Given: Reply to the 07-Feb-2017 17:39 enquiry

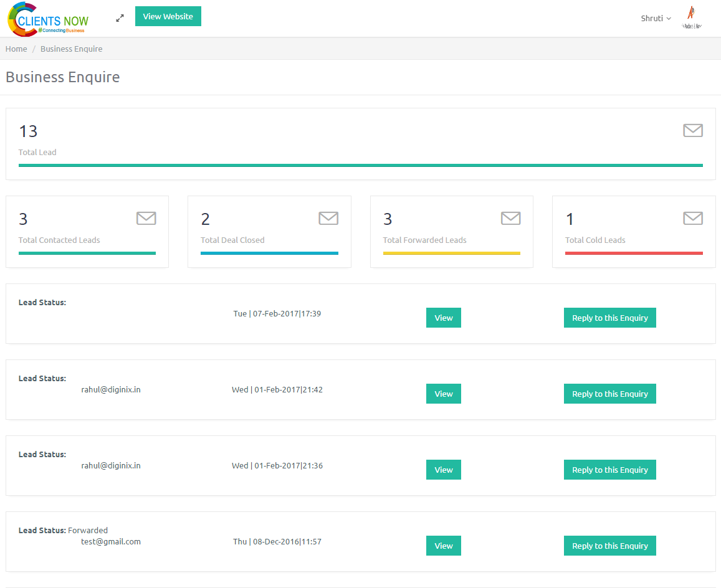Looking at the screenshot, I should point(609,318).
